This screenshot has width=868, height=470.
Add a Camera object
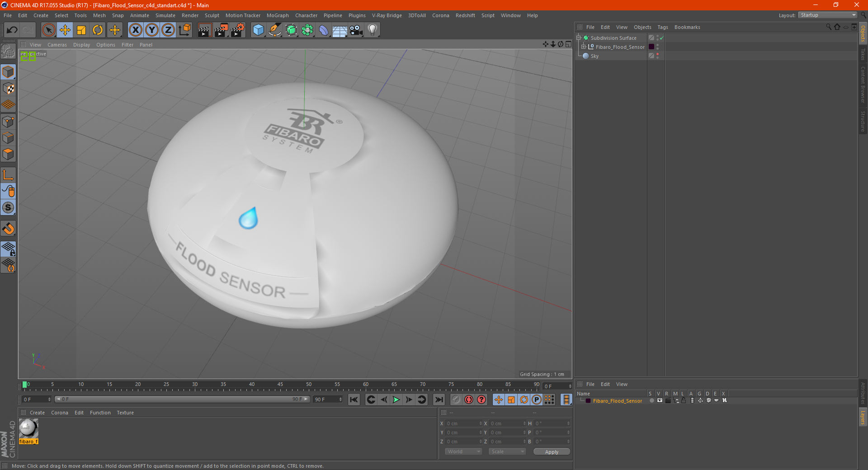pyautogui.click(x=356, y=30)
